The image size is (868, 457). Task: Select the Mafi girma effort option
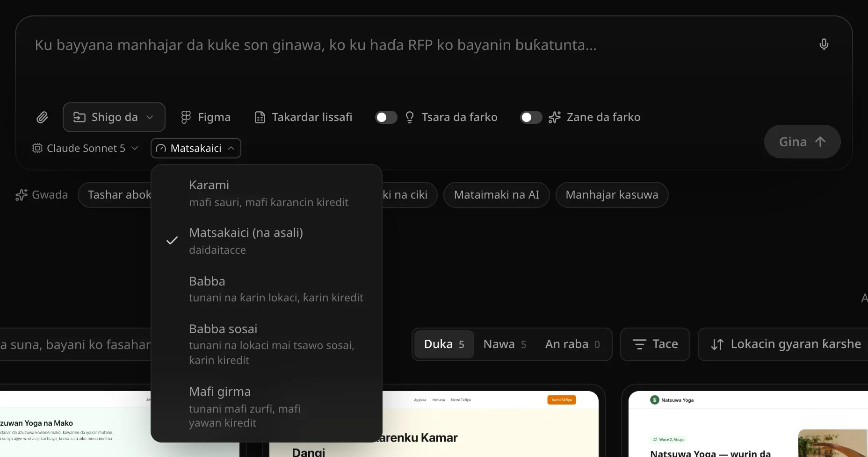(x=267, y=407)
